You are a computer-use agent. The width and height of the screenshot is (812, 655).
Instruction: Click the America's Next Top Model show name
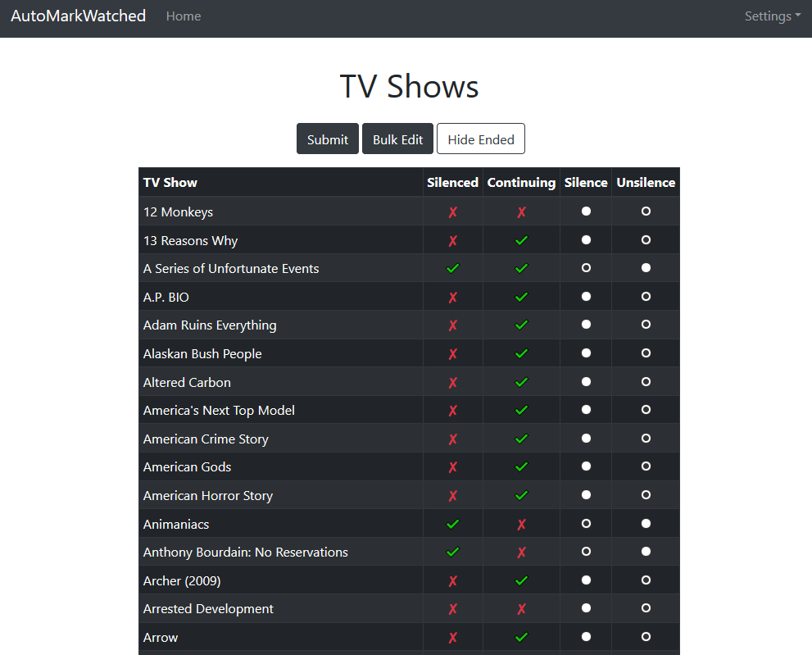coord(219,411)
